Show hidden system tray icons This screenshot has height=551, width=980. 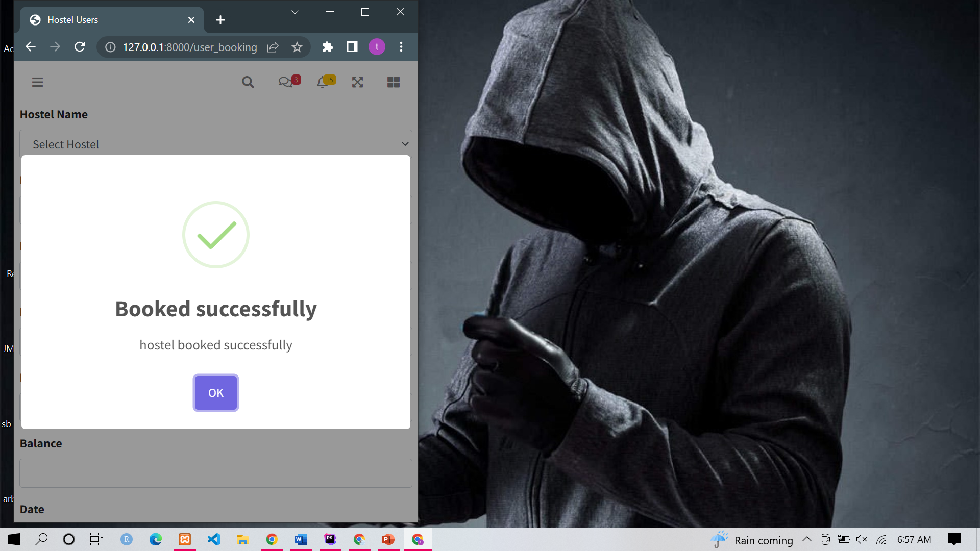(x=807, y=539)
